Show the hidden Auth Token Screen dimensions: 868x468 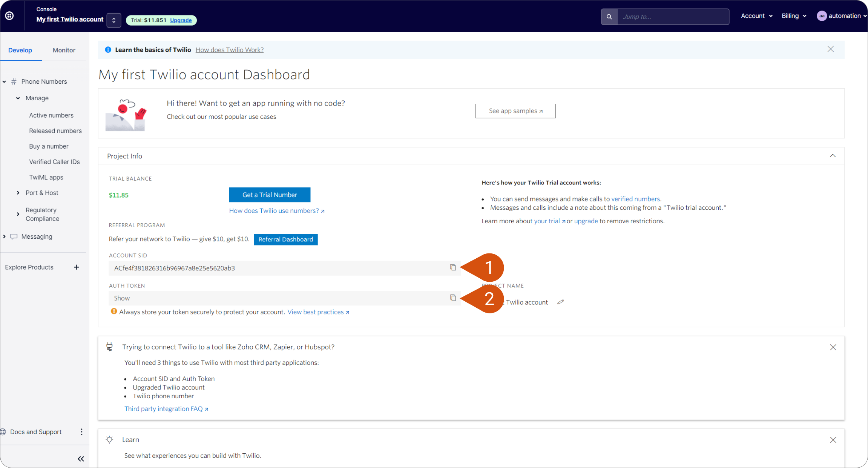point(122,298)
